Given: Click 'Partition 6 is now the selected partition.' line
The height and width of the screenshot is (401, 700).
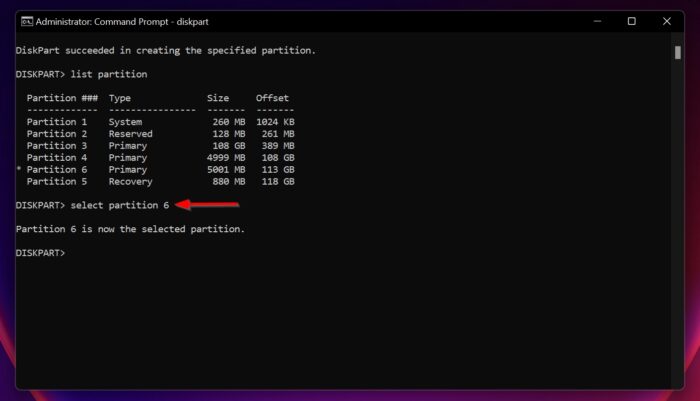Looking at the screenshot, I should (x=130, y=229).
